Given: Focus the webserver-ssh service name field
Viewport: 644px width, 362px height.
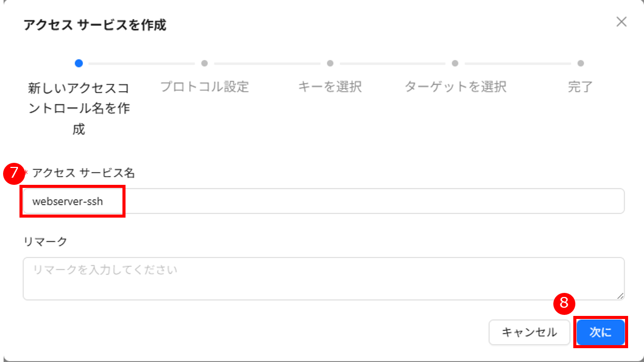Looking at the screenshot, I should tap(323, 201).
